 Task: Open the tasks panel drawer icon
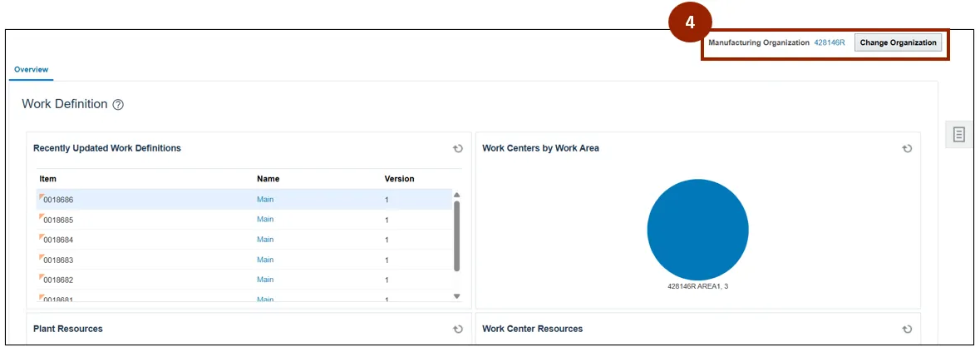[958, 134]
